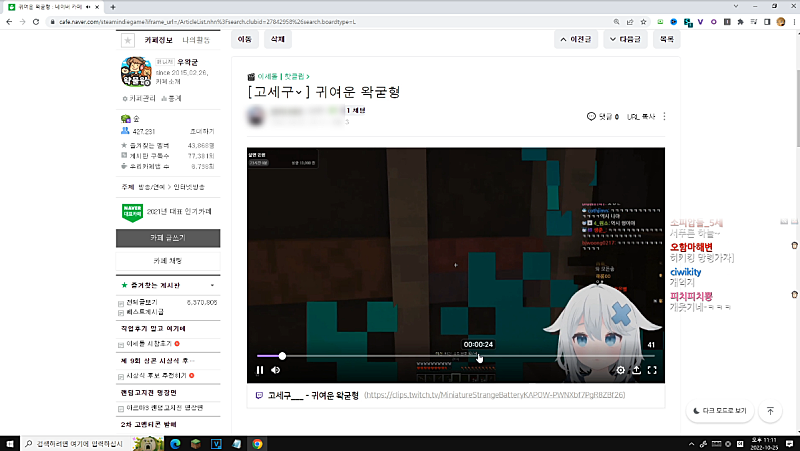800x451 pixels.
Task: Click the favorite star icon beside 카페정보
Action: pos(128,40)
